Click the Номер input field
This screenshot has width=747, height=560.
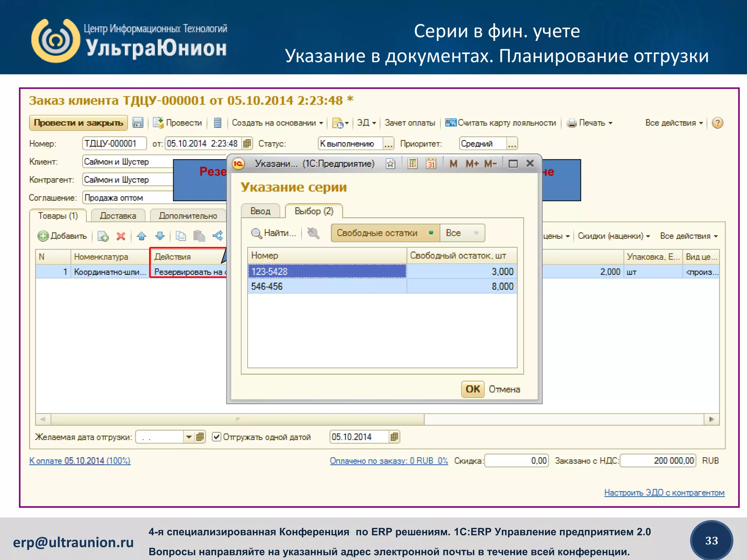114,143
